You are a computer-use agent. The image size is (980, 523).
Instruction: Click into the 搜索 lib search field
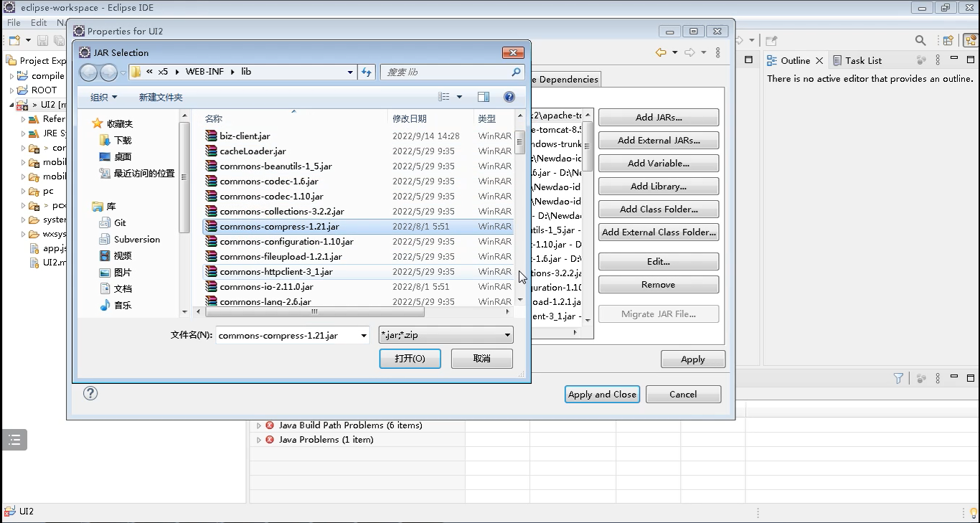click(x=445, y=72)
